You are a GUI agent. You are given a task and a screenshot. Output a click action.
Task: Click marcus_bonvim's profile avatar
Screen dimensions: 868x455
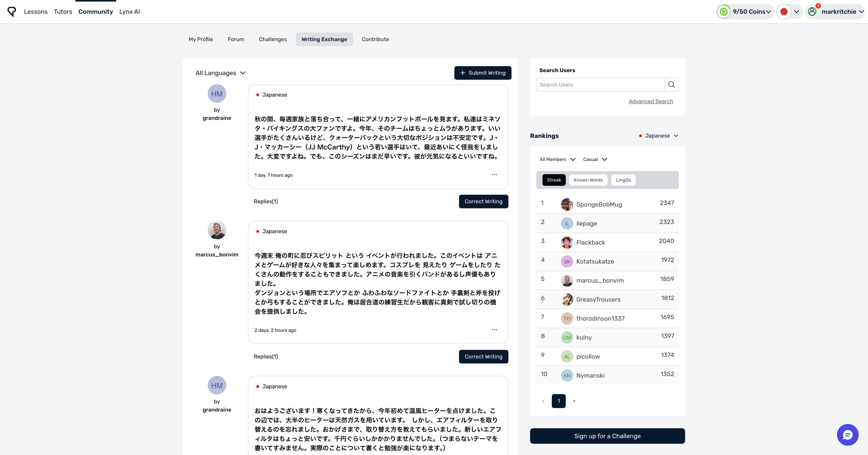coord(217,230)
